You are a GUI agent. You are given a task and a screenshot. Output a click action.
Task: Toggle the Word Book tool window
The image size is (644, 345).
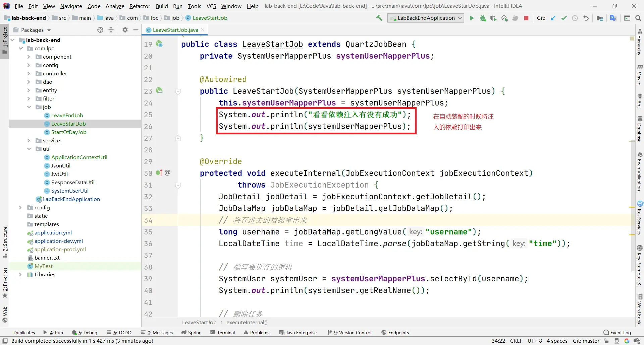point(640,309)
